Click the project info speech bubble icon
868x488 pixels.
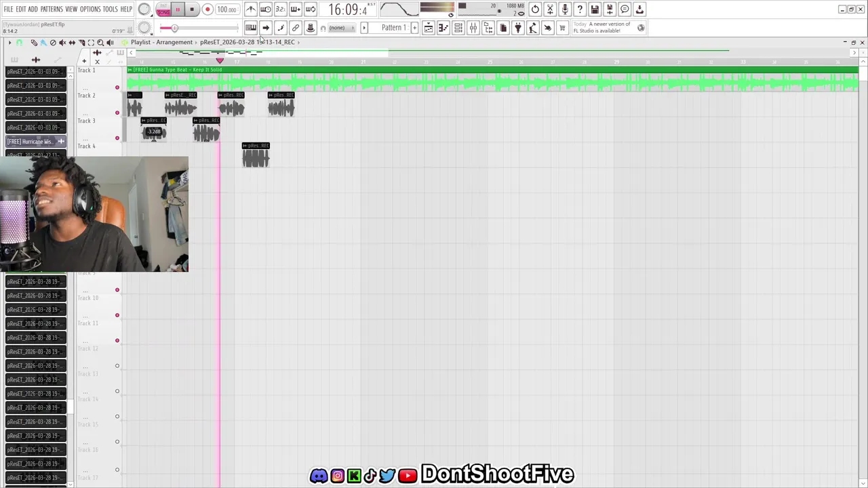[x=625, y=9]
